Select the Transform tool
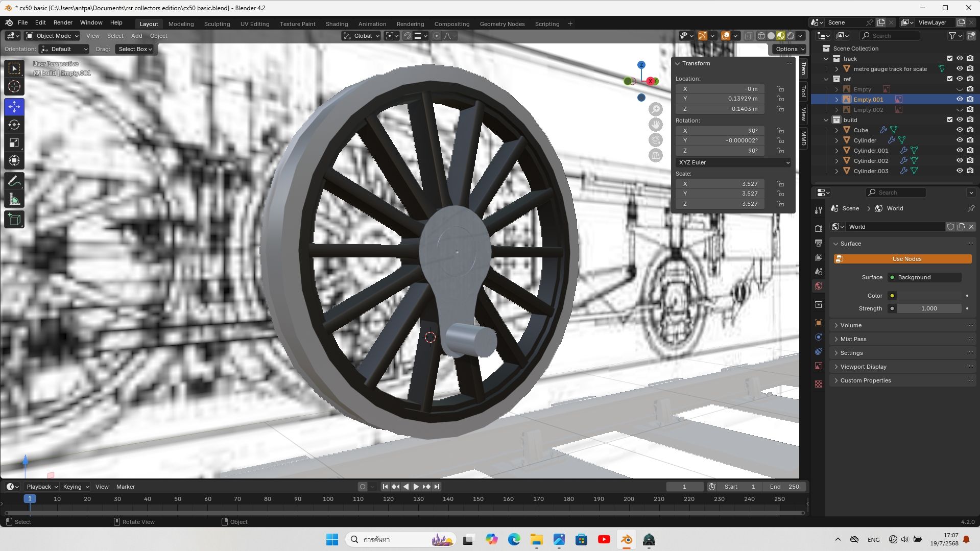 tap(14, 160)
